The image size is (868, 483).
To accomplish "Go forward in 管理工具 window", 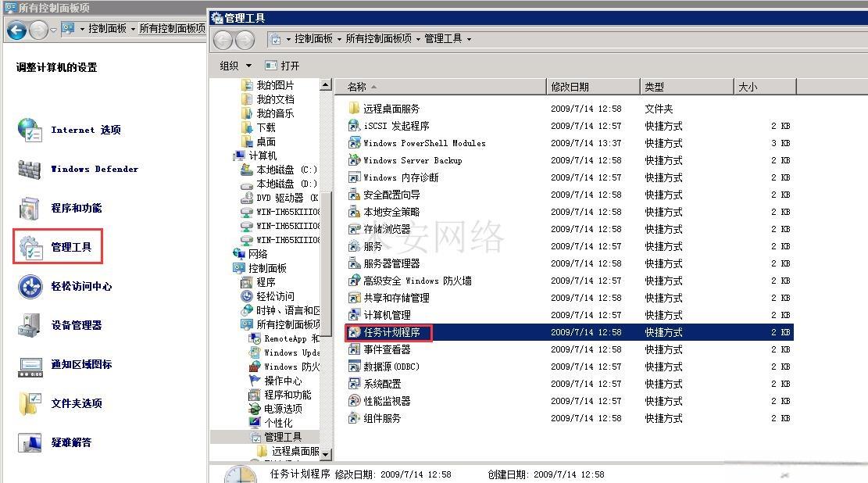I will tap(245, 39).
